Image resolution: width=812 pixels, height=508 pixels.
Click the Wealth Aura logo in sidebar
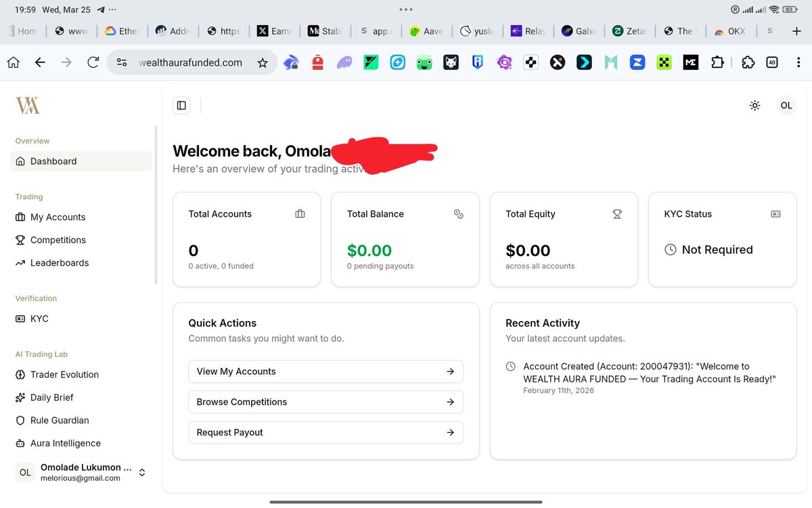click(28, 105)
